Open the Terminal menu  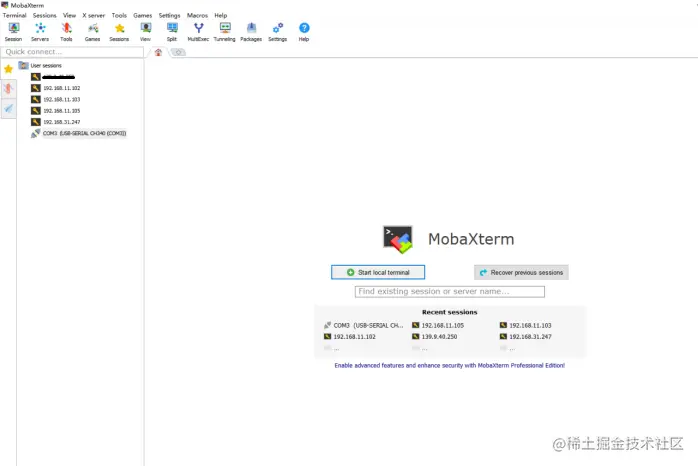click(15, 15)
